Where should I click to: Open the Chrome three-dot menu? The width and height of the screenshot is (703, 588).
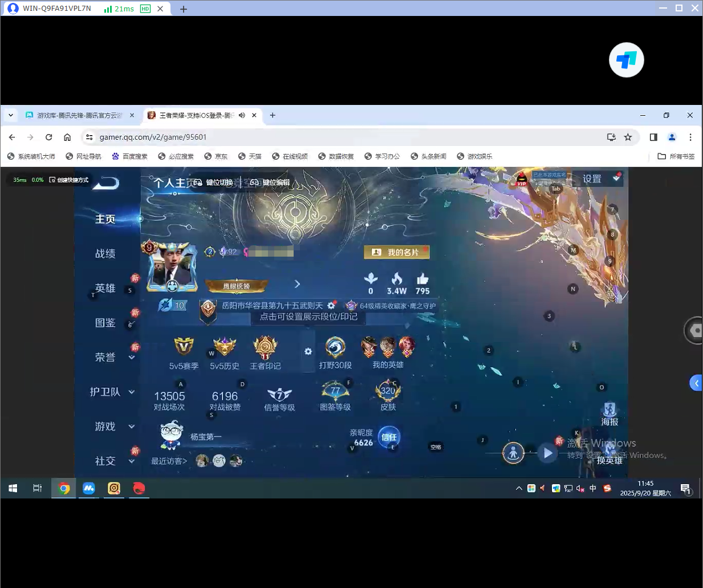(x=690, y=137)
